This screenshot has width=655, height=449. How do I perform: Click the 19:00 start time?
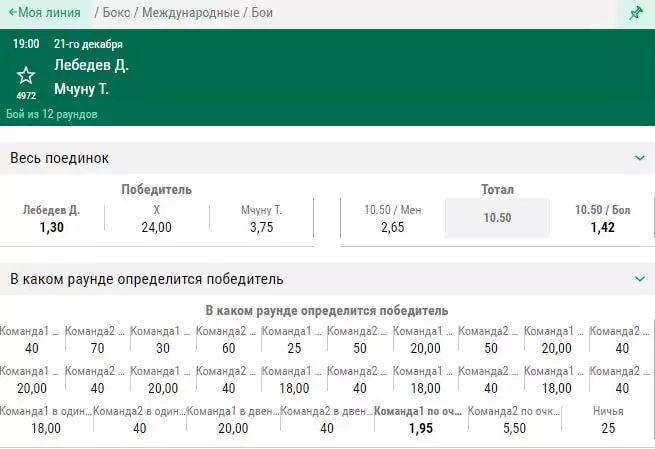(26, 44)
